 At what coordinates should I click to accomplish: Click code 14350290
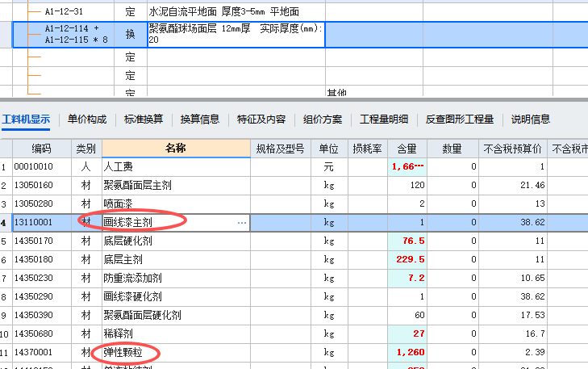click(33, 296)
